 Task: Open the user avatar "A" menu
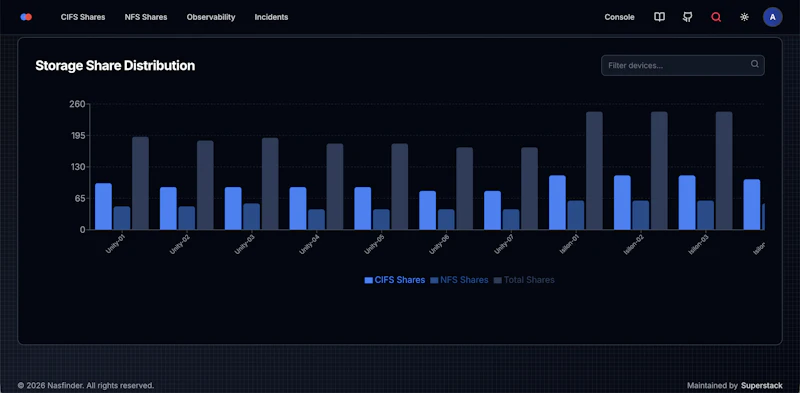click(772, 17)
